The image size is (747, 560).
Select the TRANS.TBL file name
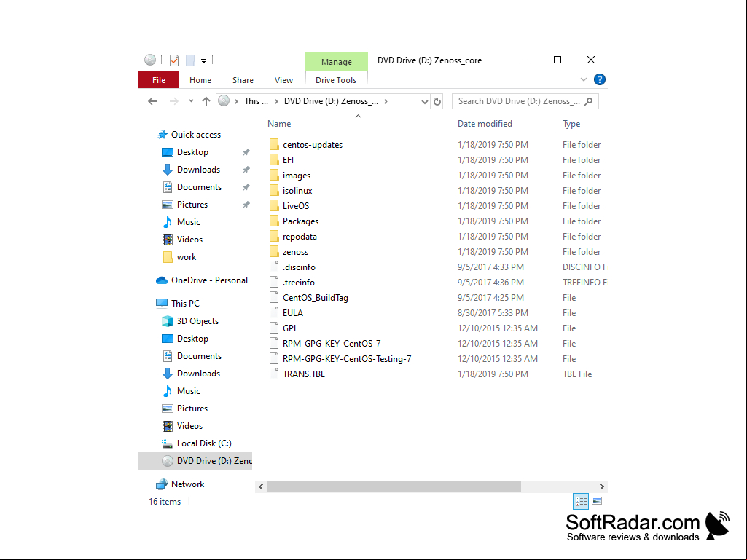pos(303,374)
